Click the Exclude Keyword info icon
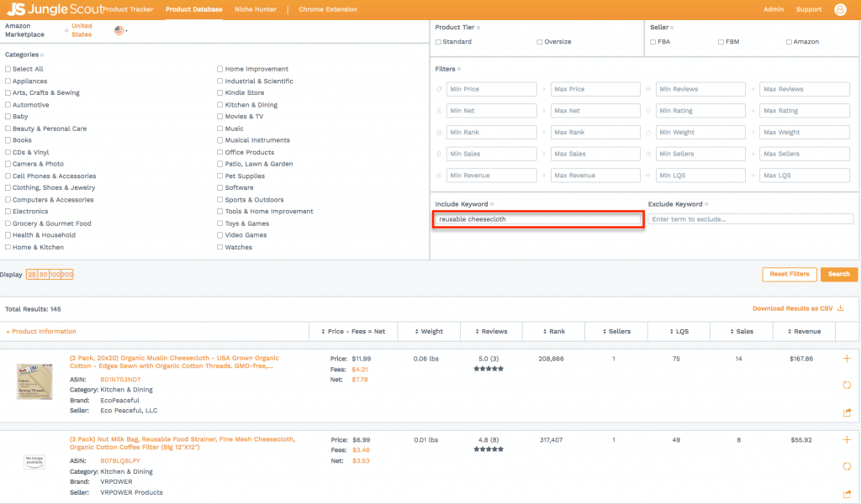Screen dimensions: 861x504 (706, 204)
